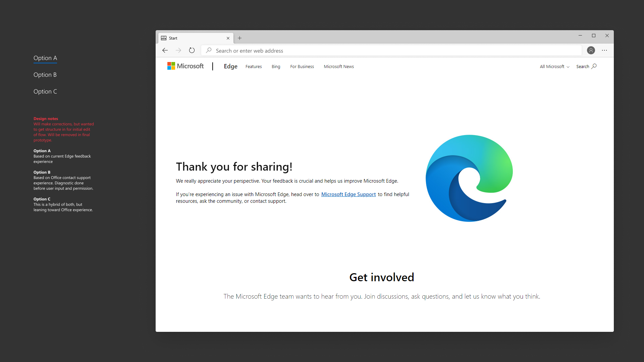Switch to Option B prototype
The width and height of the screenshot is (644, 362).
click(x=45, y=75)
